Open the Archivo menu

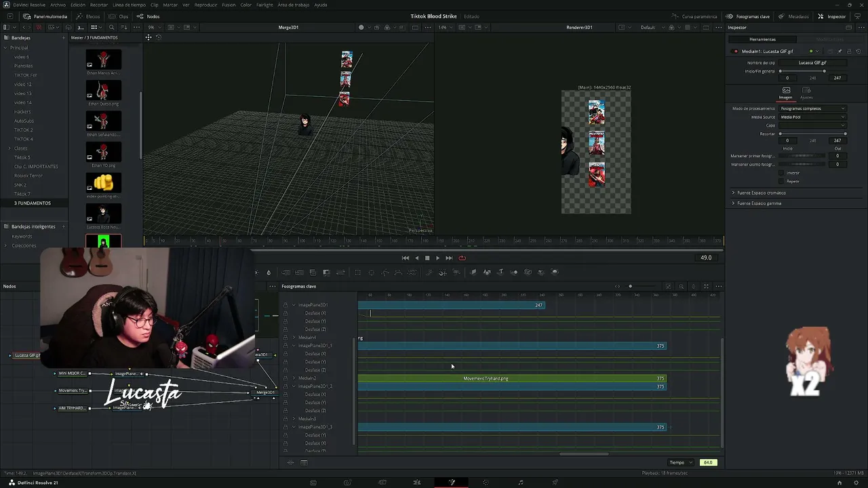[x=58, y=5]
